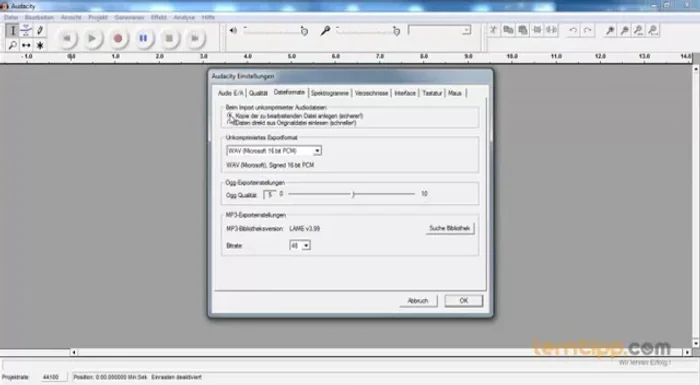Screen dimensions: 700x385
Task: Select the Multi-tool asterisk mode
Action: 40,45
